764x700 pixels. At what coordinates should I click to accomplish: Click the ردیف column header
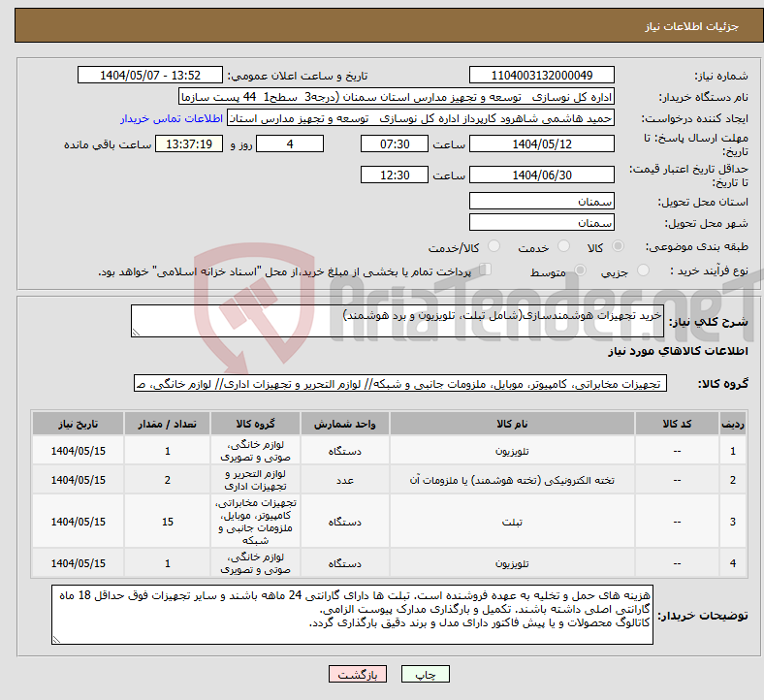click(733, 424)
